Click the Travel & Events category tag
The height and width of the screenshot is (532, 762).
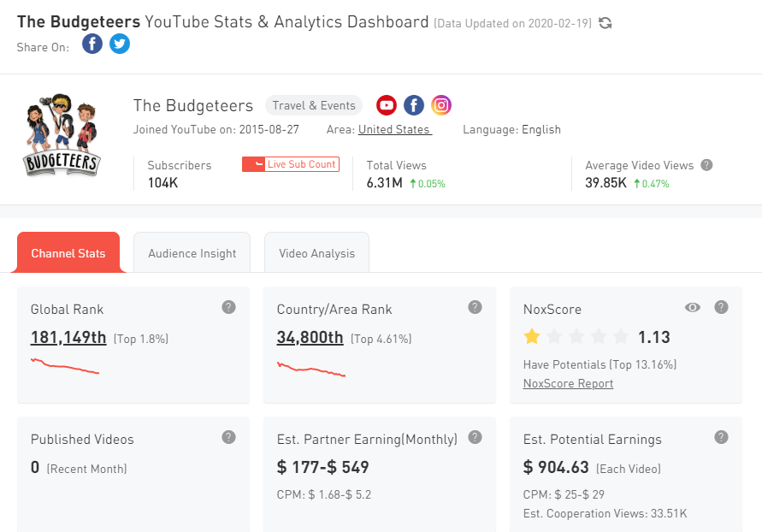[314, 105]
